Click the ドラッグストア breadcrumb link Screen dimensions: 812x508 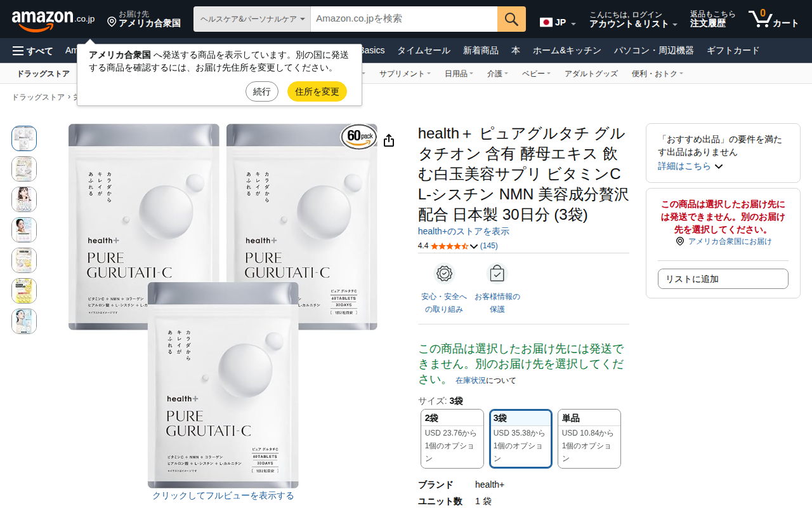[38, 97]
